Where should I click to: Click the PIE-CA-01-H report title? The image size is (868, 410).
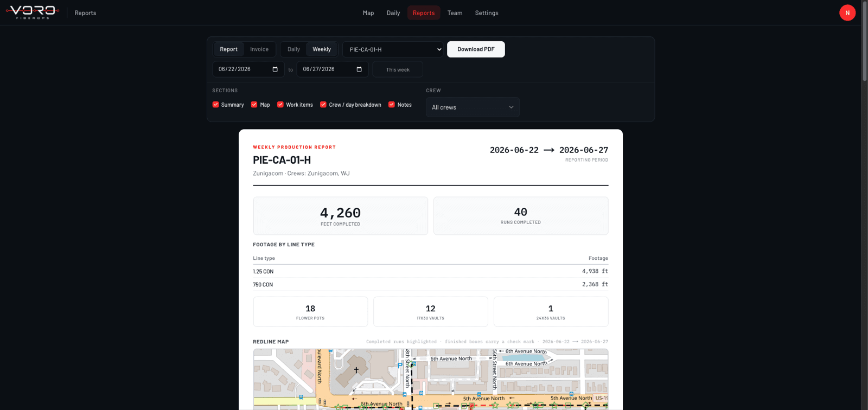pyautogui.click(x=282, y=160)
